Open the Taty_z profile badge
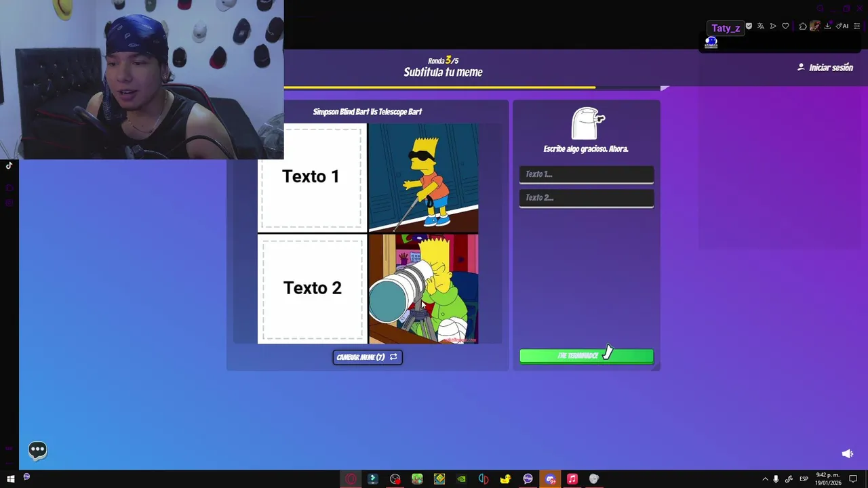The width and height of the screenshot is (868, 488). tap(726, 28)
